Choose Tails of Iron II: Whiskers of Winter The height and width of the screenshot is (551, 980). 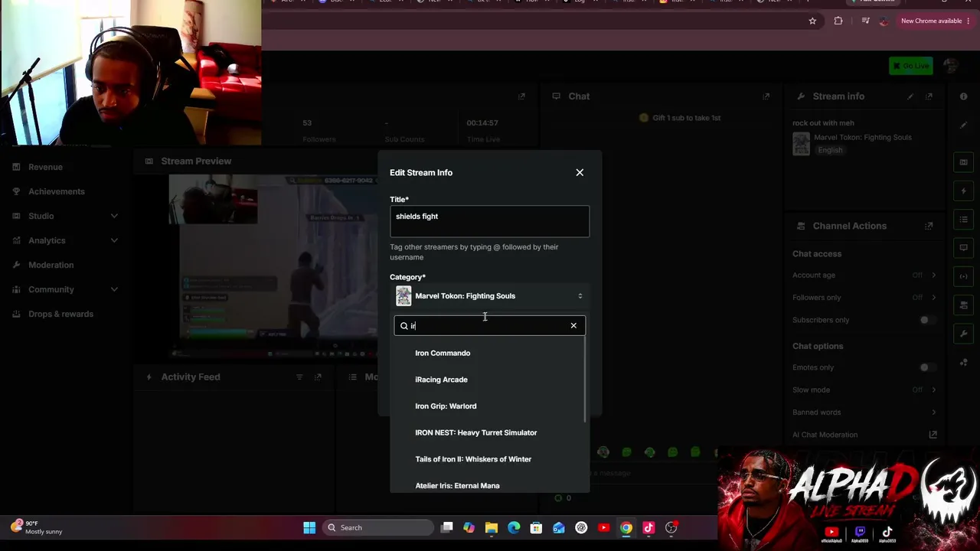pos(473,459)
